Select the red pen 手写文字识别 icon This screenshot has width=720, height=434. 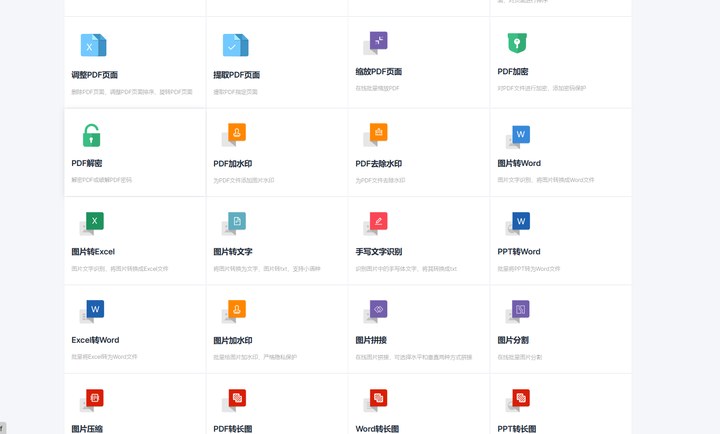(376, 224)
